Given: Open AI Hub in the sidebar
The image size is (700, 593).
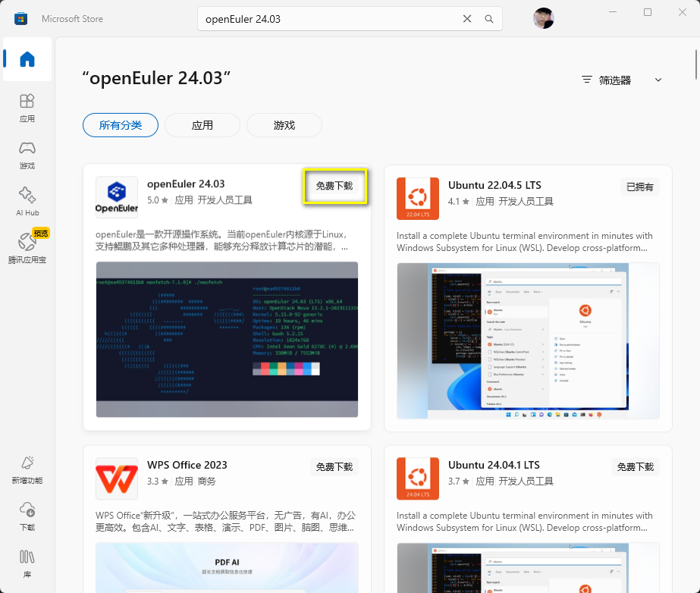Looking at the screenshot, I should [x=27, y=202].
